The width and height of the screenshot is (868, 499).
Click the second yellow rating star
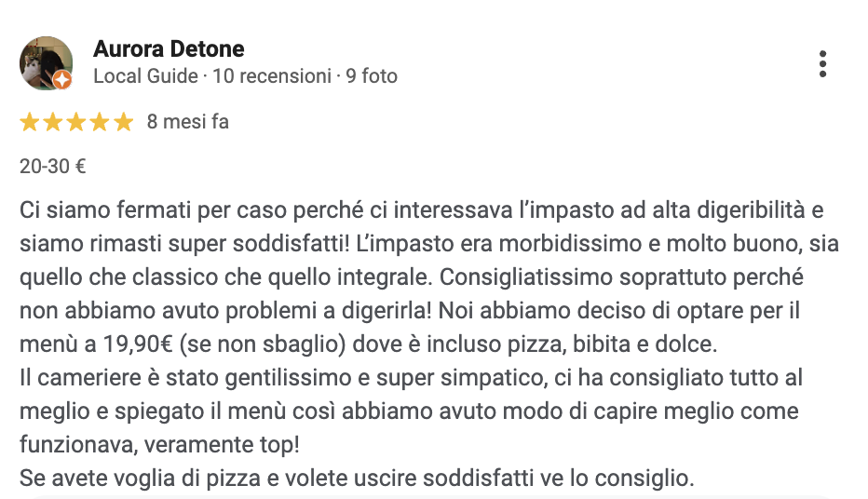(53, 122)
